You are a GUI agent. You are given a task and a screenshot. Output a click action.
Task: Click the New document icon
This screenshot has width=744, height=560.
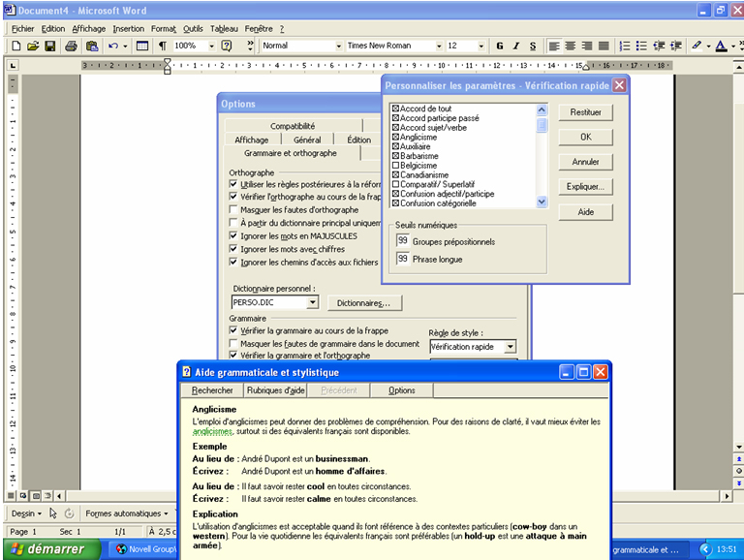[x=15, y=46]
